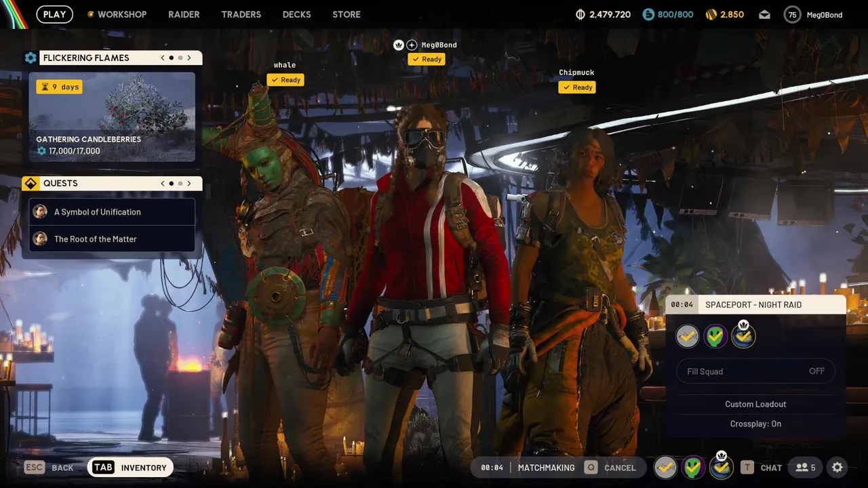Open Meg0Bond profile name in top bar
This screenshot has height=488, width=868.
(x=825, y=15)
